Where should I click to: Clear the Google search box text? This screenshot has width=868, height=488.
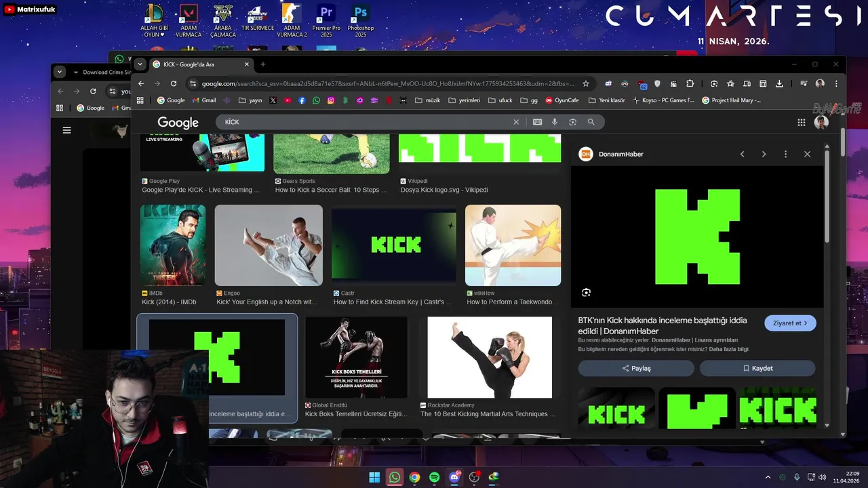pyautogui.click(x=516, y=122)
